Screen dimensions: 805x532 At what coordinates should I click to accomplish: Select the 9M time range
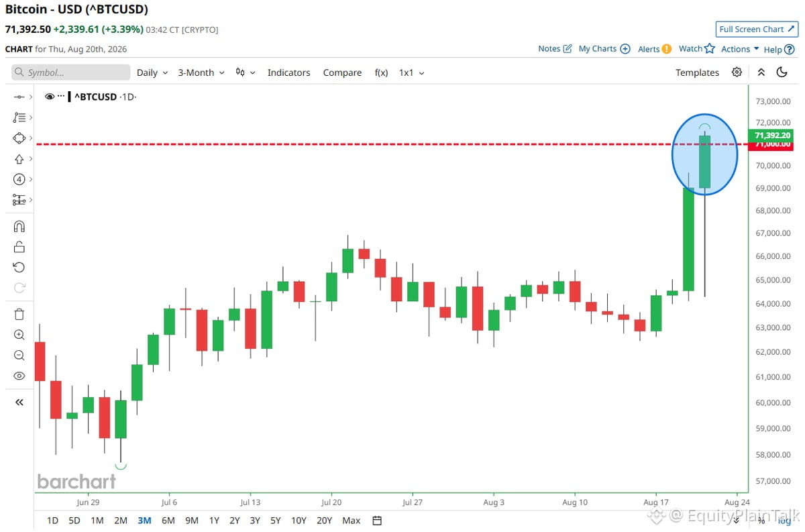pyautogui.click(x=192, y=521)
